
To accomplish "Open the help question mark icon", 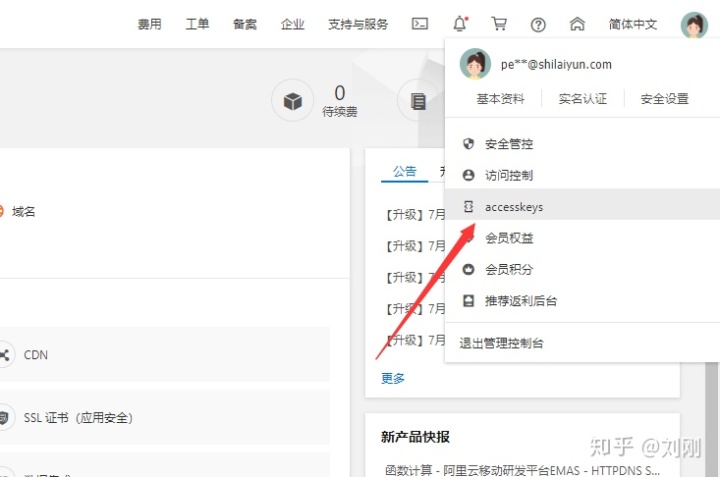I will coord(538,24).
